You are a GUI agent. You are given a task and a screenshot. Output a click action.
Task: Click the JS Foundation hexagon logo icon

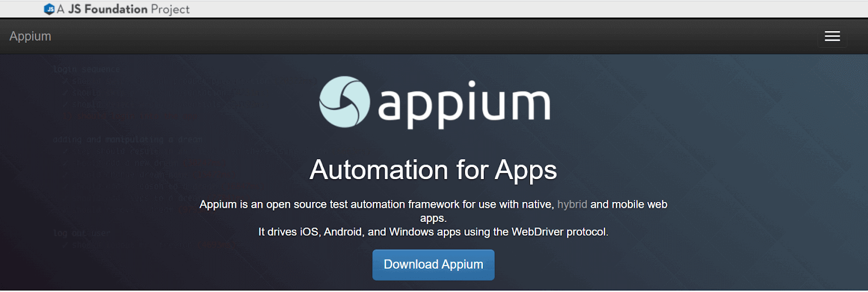pos(49,9)
